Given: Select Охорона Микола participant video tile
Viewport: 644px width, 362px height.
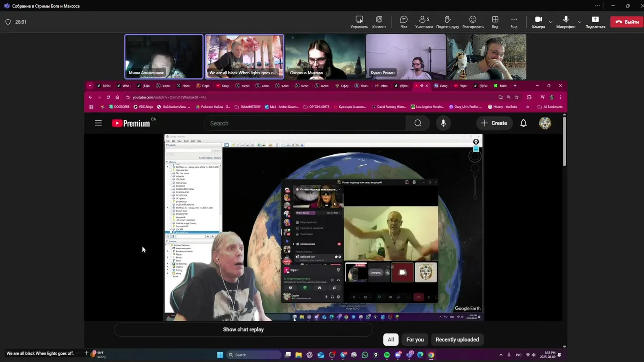Looking at the screenshot, I should [x=325, y=57].
